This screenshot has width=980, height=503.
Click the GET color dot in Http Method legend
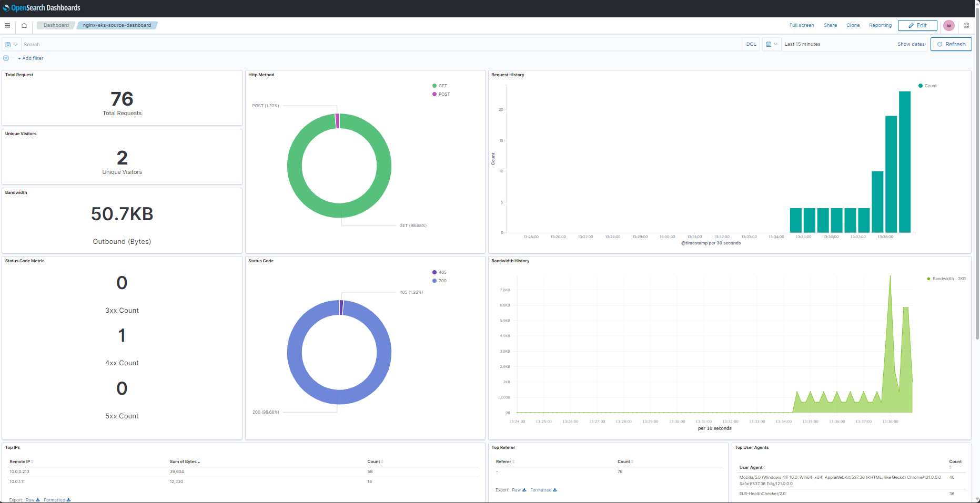tap(435, 86)
